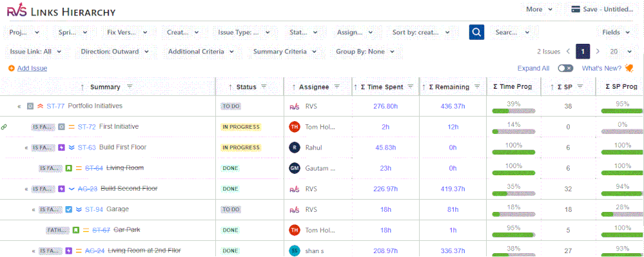The image size is (644, 257).
Task: Click the 18% time progress bar of ST-94
Action: coord(513,214)
